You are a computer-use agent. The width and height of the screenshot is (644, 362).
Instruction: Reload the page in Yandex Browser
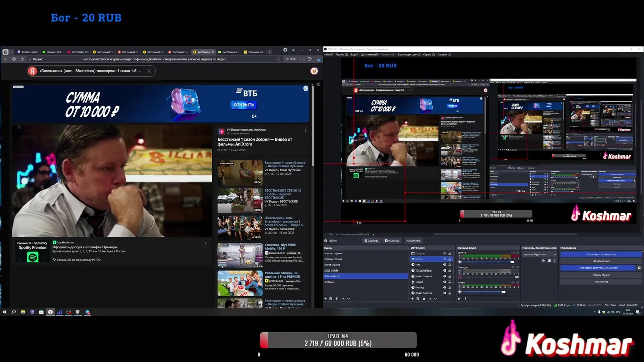(x=22, y=59)
